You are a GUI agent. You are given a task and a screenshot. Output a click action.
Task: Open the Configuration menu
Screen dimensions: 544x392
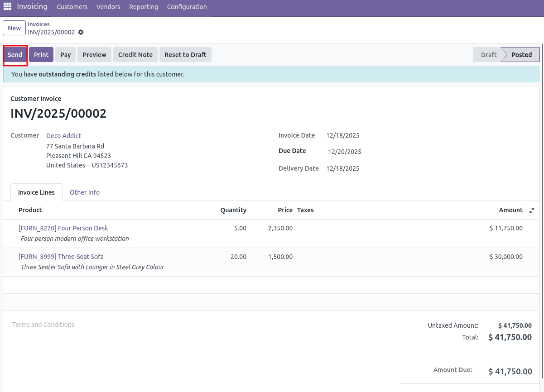pyautogui.click(x=187, y=7)
